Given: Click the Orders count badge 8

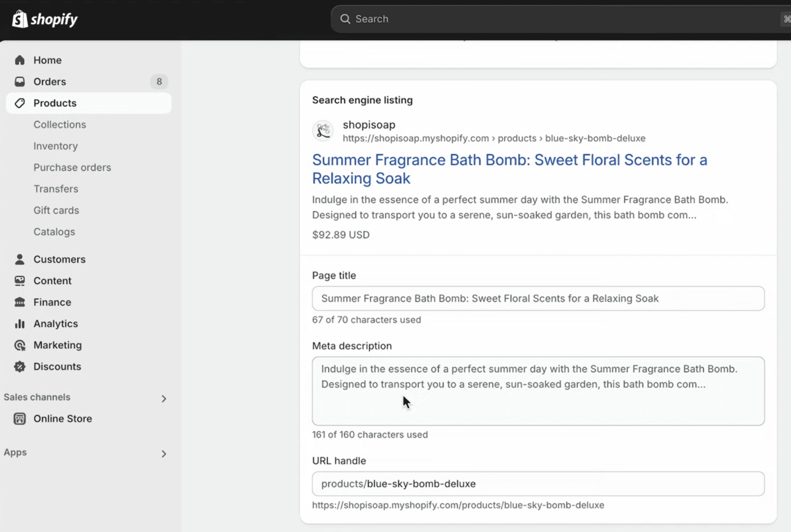Looking at the screenshot, I should tap(159, 81).
